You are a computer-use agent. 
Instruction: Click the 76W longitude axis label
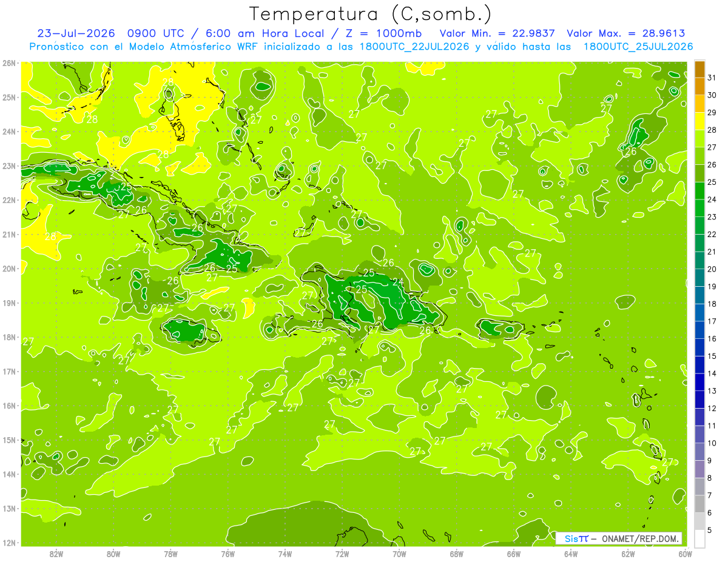(x=227, y=554)
